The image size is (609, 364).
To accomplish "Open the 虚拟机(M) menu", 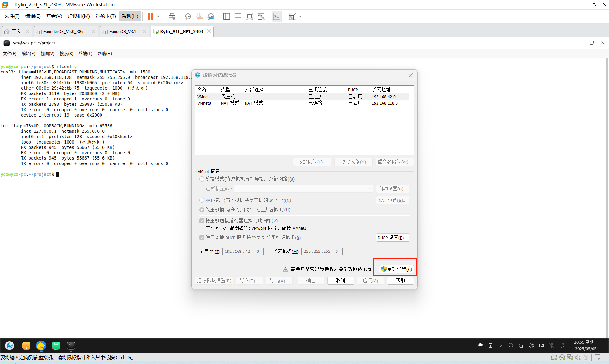I will [79, 16].
